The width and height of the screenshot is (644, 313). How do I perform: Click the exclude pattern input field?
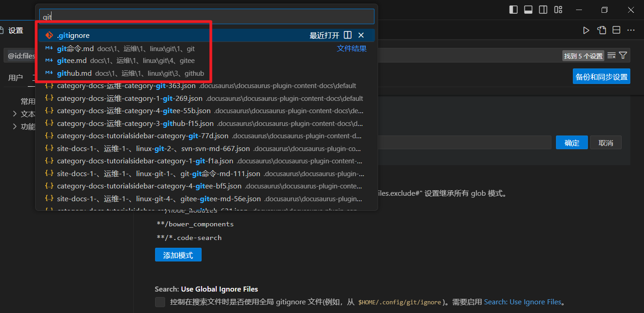465,142
